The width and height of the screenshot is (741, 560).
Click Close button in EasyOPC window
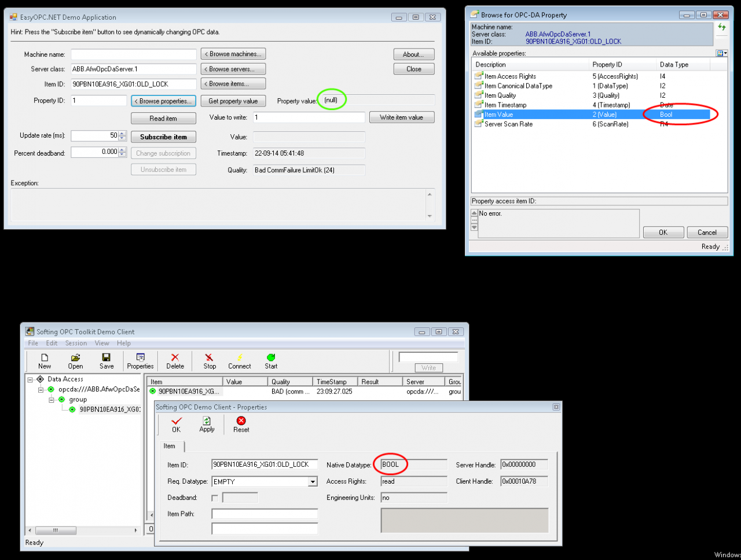(414, 69)
